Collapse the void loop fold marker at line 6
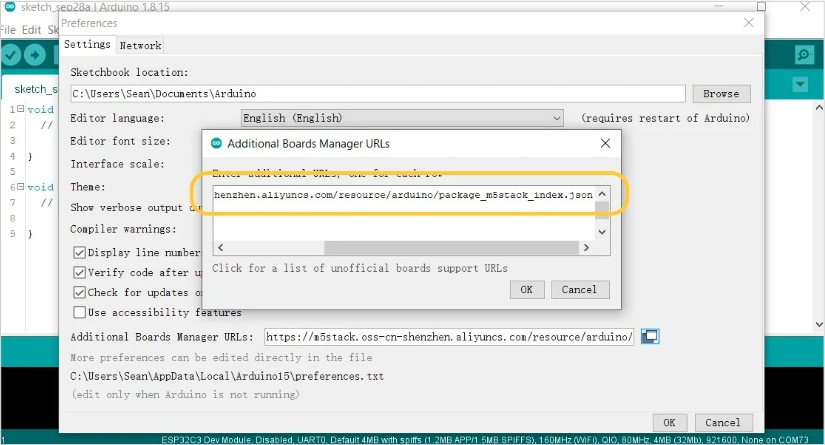Screen dimensions: 825x445 tap(21, 187)
